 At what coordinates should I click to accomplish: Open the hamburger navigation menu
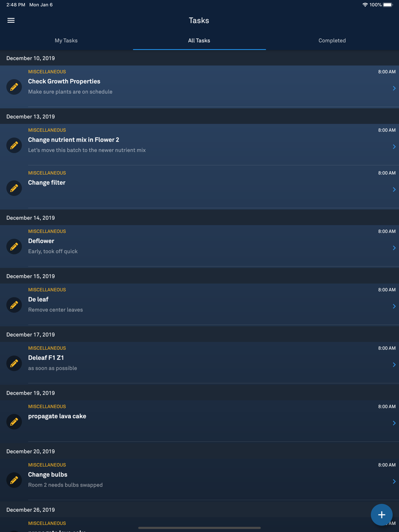(x=11, y=20)
